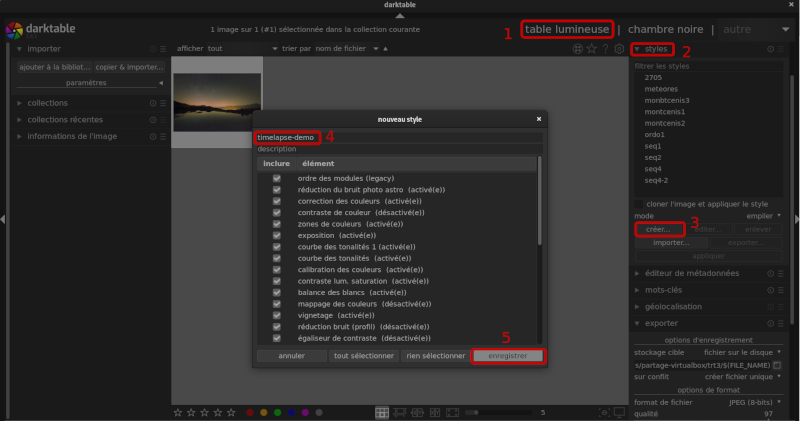Uncheck correction des couleurs
This screenshot has height=421, width=800.
pos(277,201)
